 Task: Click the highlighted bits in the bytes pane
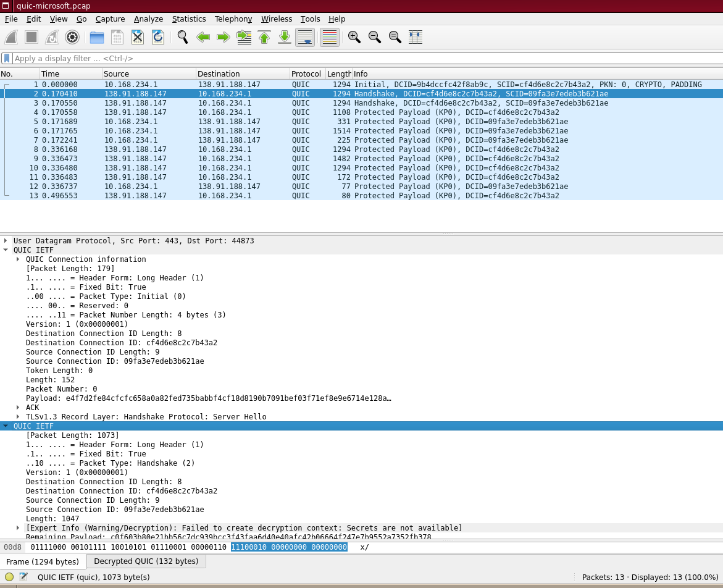click(x=289, y=547)
